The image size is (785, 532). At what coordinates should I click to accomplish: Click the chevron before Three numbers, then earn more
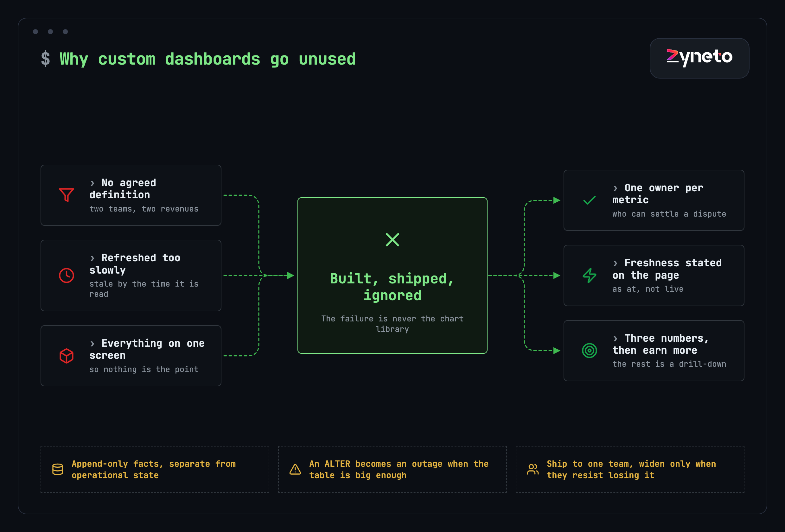click(615, 339)
